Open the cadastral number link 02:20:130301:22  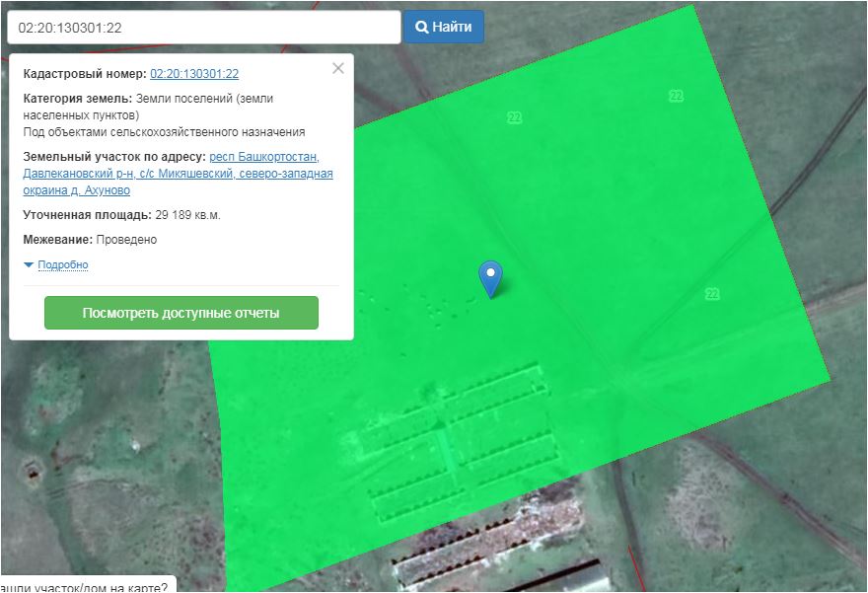[x=194, y=74]
